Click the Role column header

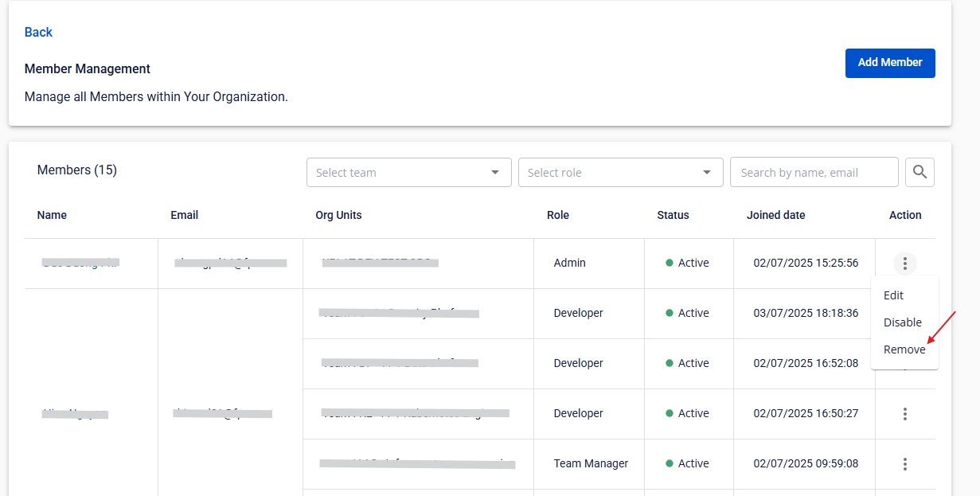557,215
